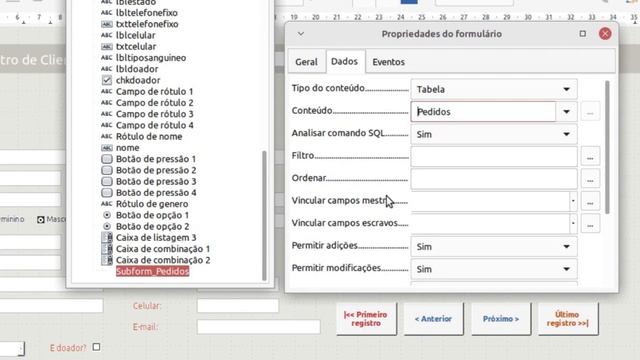640x360 pixels.
Task: Click the Ordenar input field
Action: point(494,179)
